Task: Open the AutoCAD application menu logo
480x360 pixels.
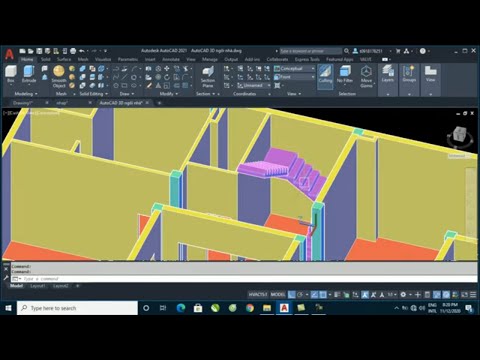Action: pyautogui.click(x=9, y=54)
